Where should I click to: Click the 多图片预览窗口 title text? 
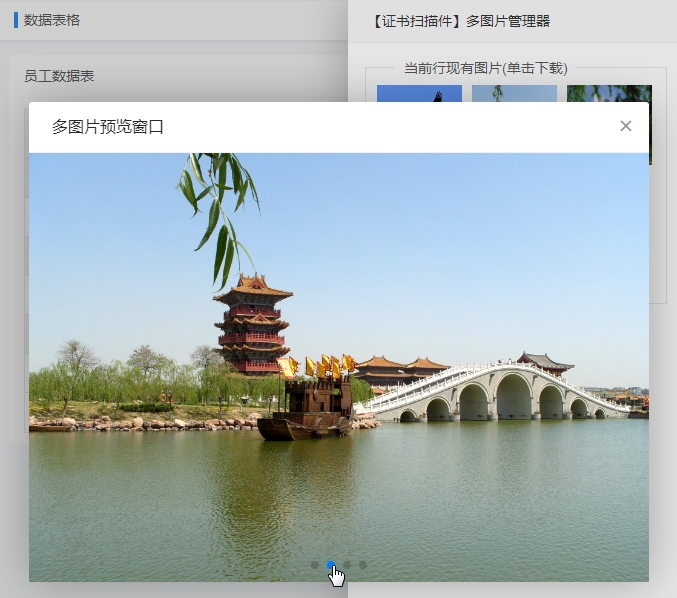click(x=108, y=127)
